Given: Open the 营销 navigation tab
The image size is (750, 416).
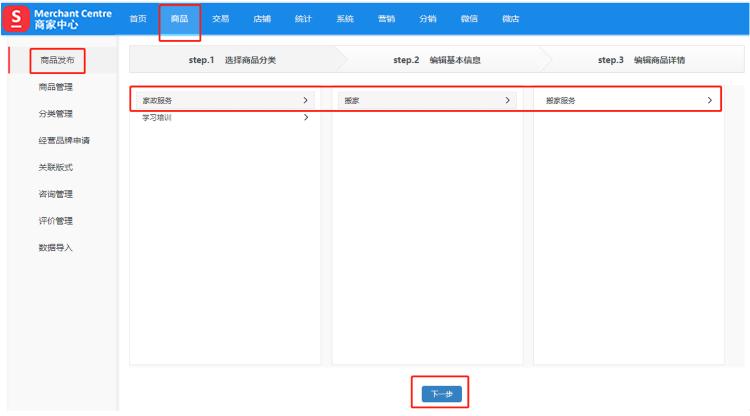Looking at the screenshot, I should [386, 19].
